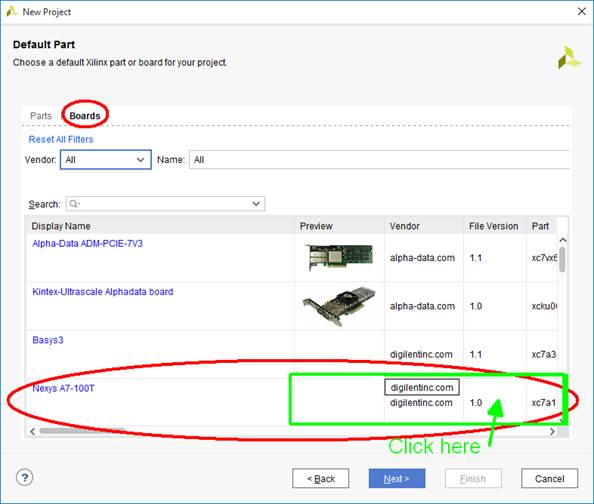Click file version 1.0 in Nexys A7-100T row

[x=476, y=402]
